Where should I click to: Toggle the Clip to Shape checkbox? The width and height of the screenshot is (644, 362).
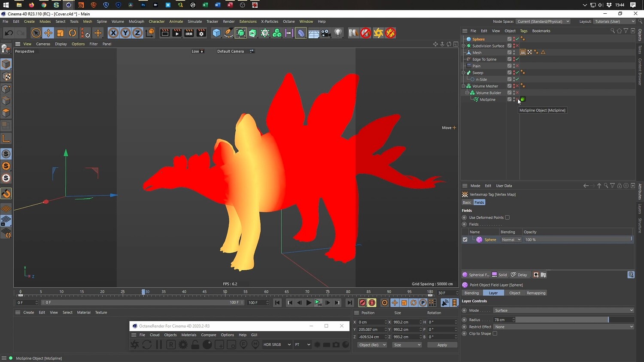click(495, 334)
